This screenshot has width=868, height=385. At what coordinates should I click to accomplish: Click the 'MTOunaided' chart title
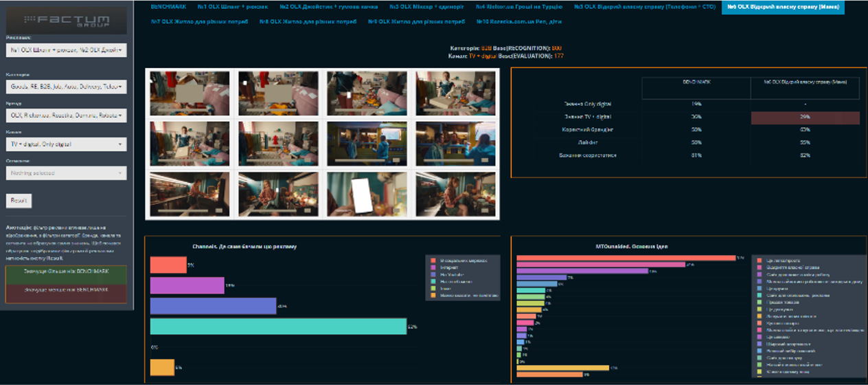pos(631,245)
